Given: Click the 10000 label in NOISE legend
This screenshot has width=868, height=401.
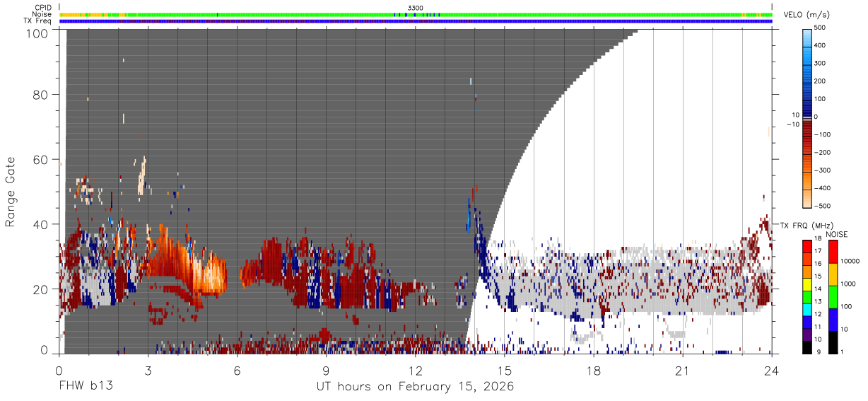Looking at the screenshot, I should pos(851,261).
